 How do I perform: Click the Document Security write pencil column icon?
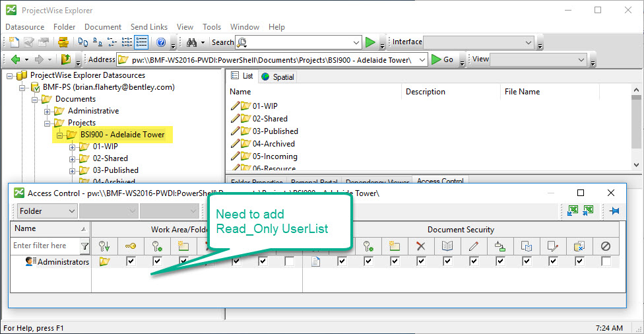point(473,246)
